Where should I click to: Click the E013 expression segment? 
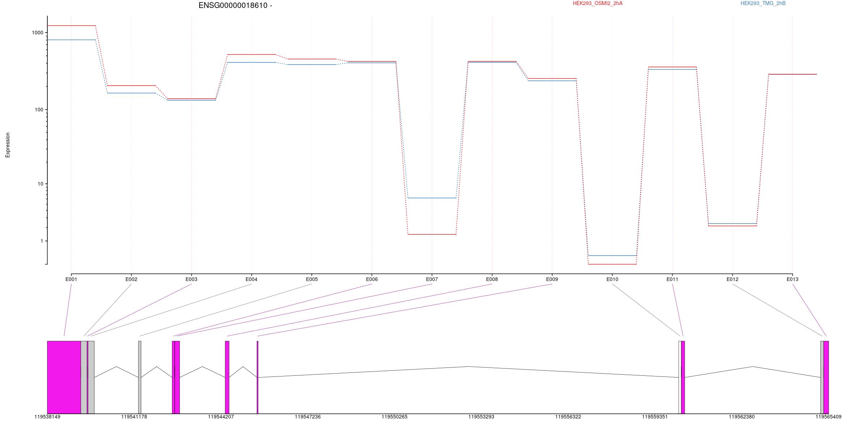792,74
